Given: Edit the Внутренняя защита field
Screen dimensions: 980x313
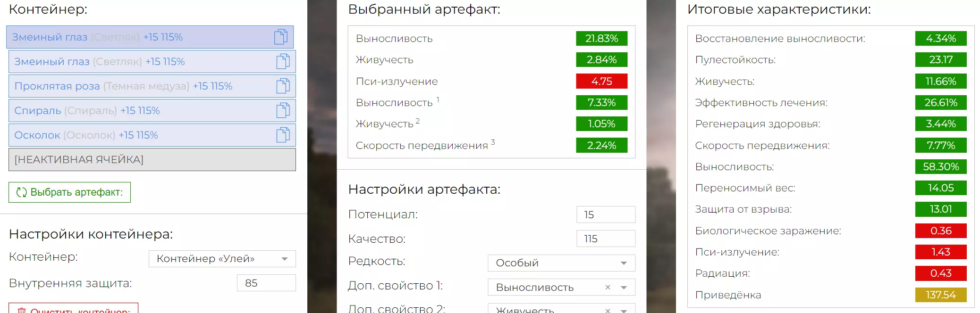Looking at the screenshot, I should click(266, 283).
